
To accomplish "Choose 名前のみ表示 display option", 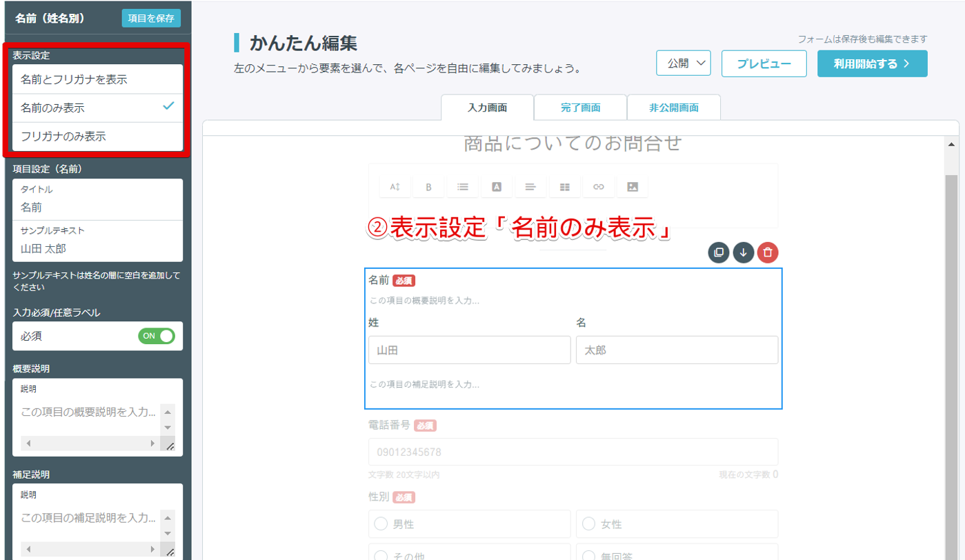I will click(x=97, y=108).
